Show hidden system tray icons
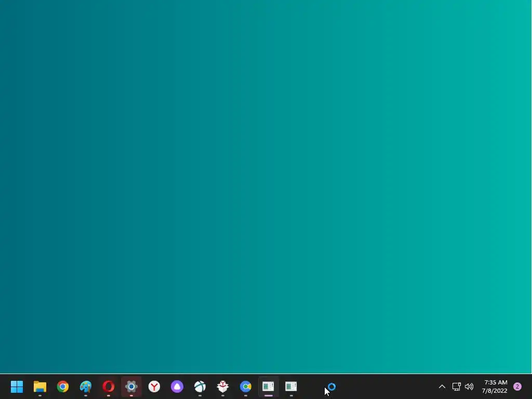This screenshot has width=532, height=399. tap(442, 387)
